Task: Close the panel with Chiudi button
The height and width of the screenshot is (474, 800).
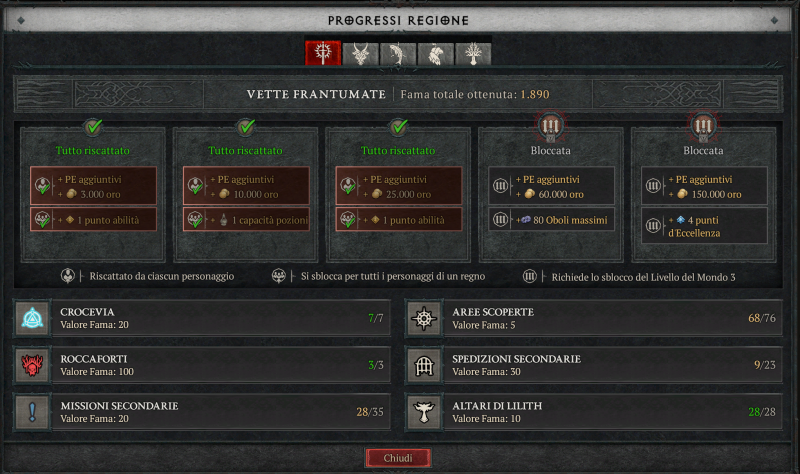Action: click(x=398, y=458)
